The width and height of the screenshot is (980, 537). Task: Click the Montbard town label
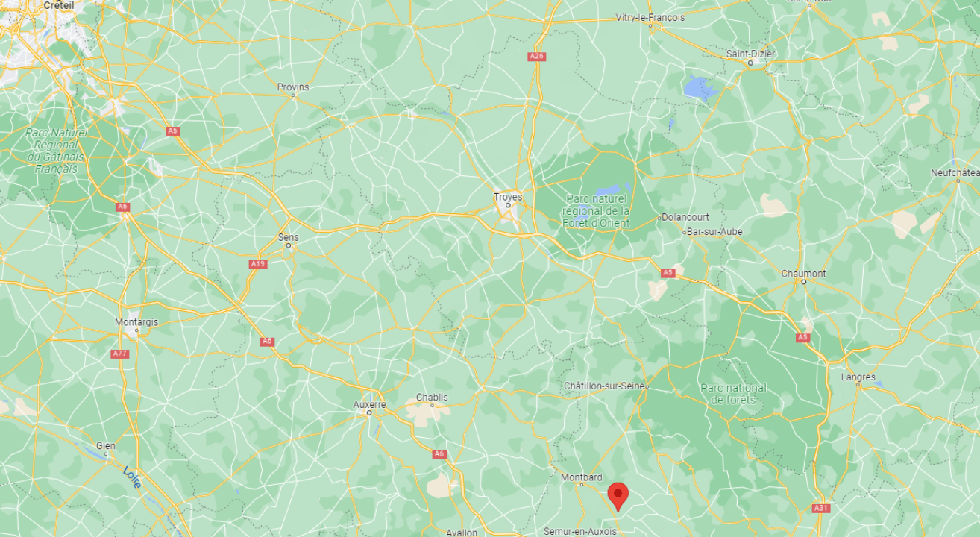(581, 477)
